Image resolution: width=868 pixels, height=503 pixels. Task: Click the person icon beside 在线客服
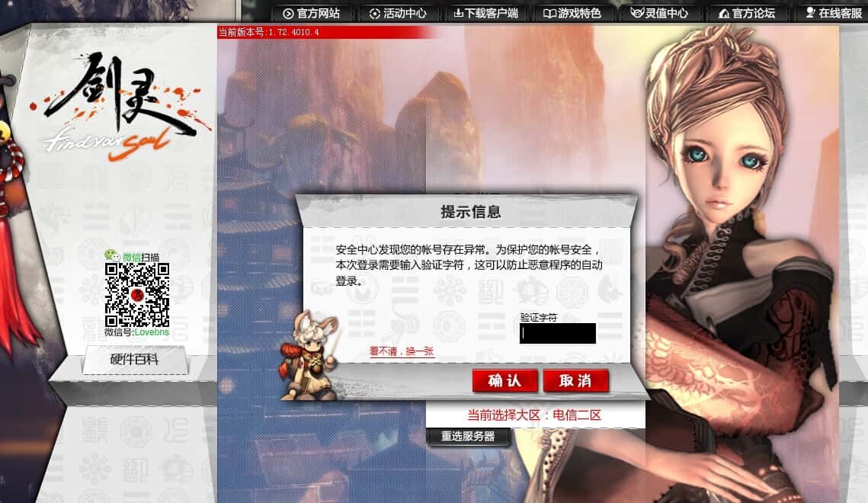(810, 13)
